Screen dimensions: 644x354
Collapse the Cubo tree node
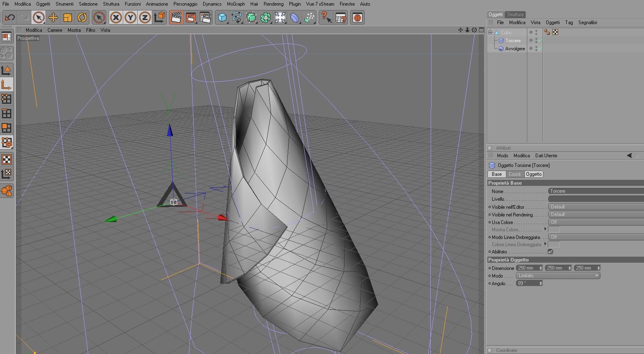[x=490, y=33]
